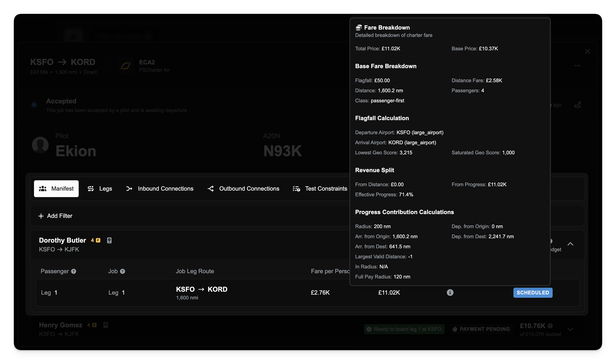
Task: Click the FSCharter Air ECA2 airline logo
Action: coord(125,66)
